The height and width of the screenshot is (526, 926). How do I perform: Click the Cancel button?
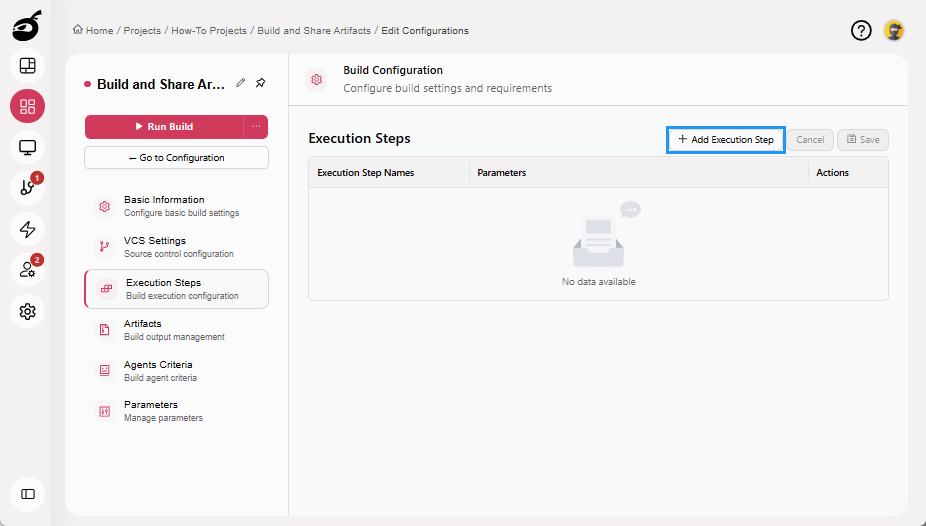click(x=810, y=140)
